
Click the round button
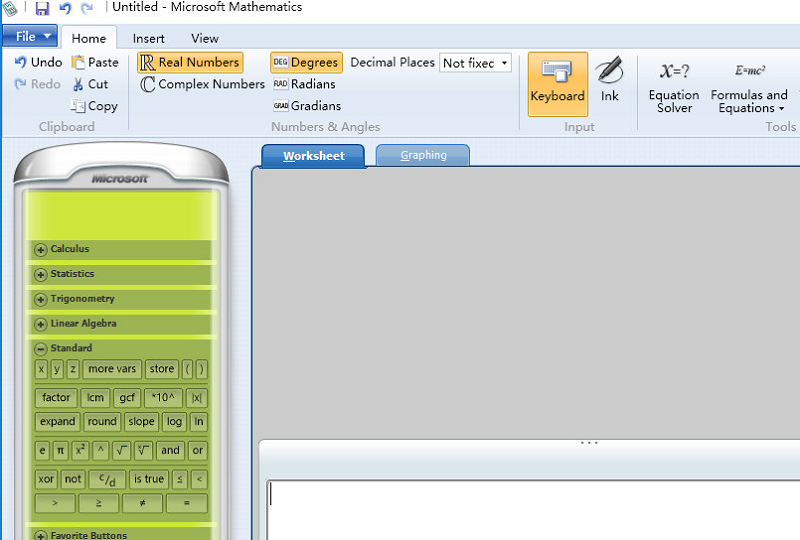(102, 422)
